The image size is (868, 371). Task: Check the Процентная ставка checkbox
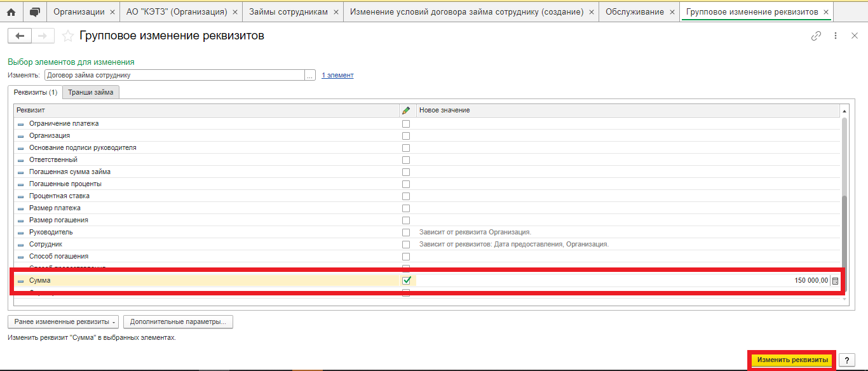point(406,196)
